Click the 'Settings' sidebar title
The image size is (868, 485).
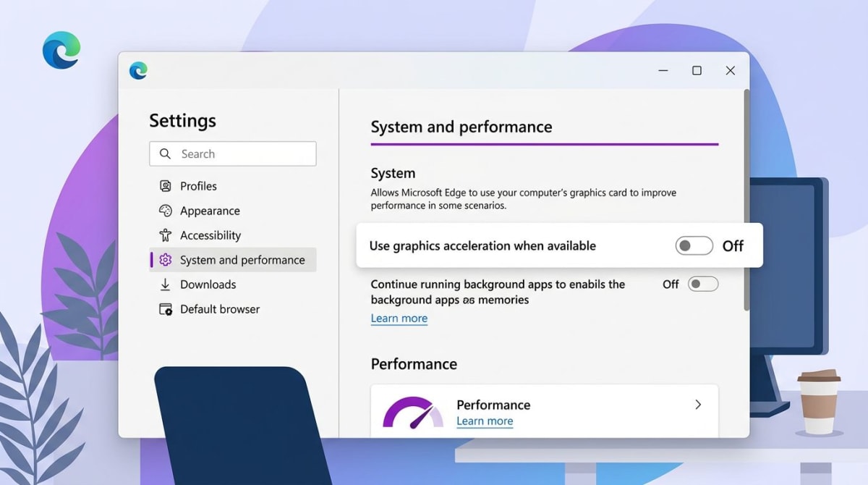click(182, 121)
